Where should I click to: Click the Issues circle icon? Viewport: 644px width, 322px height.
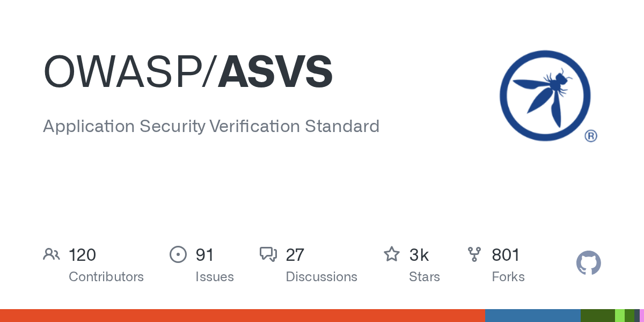pyautogui.click(x=178, y=254)
